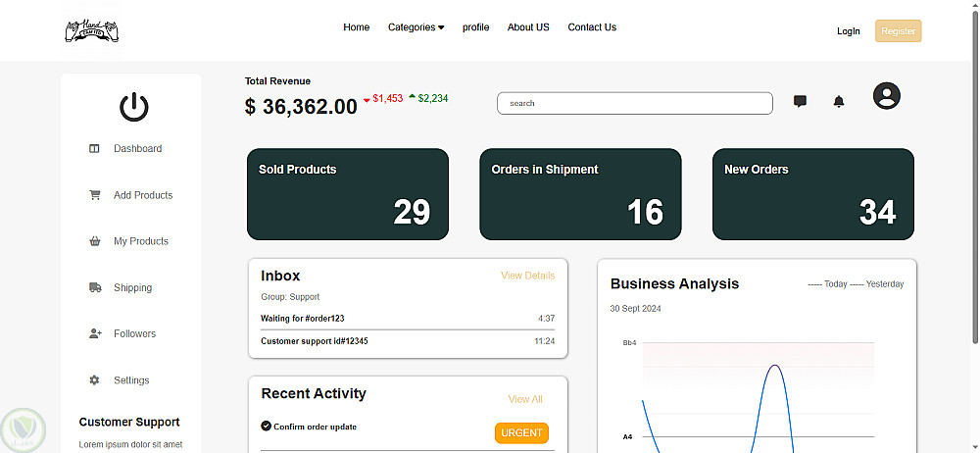Click the power icon in sidebar
The height and width of the screenshot is (453, 980).
(134, 107)
